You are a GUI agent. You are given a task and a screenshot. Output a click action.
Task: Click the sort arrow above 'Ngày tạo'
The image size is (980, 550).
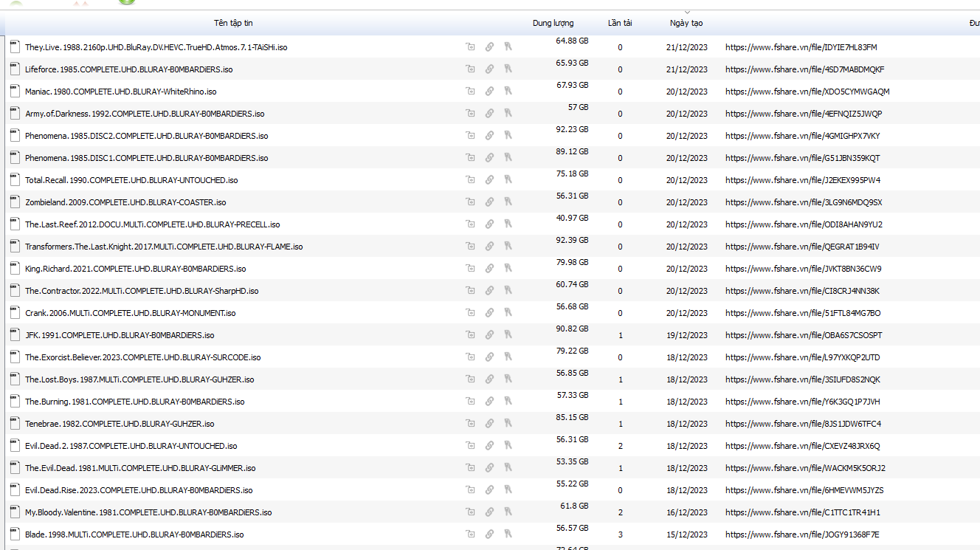point(687,13)
